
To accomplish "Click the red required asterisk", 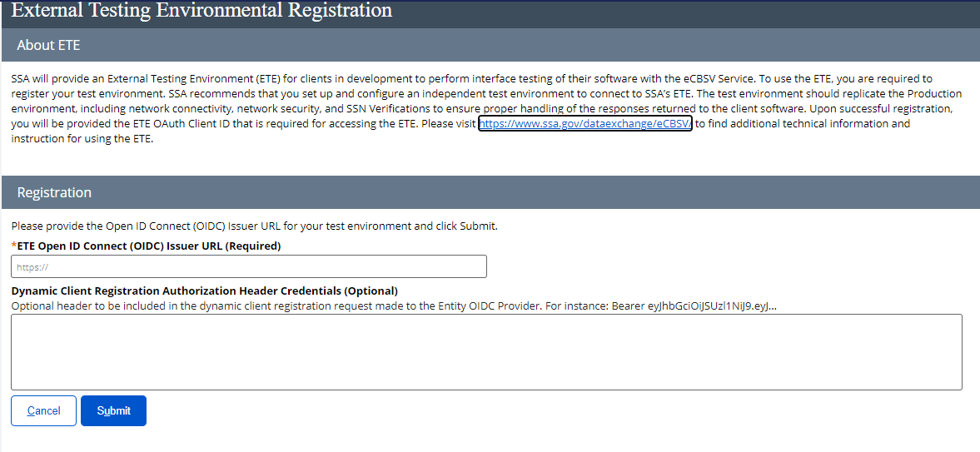I will point(13,246).
